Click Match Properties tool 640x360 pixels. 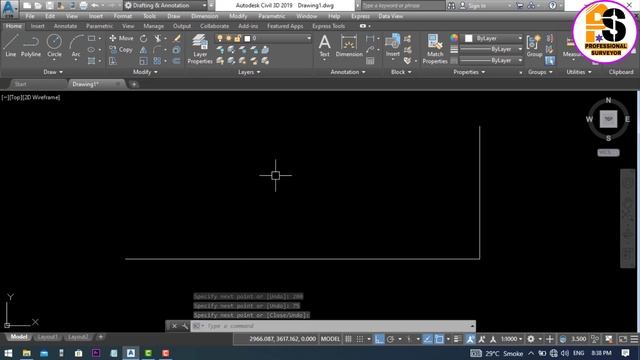click(x=435, y=49)
